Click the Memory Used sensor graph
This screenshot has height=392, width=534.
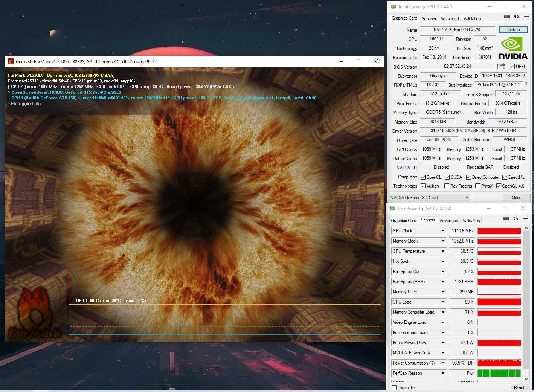click(x=499, y=292)
